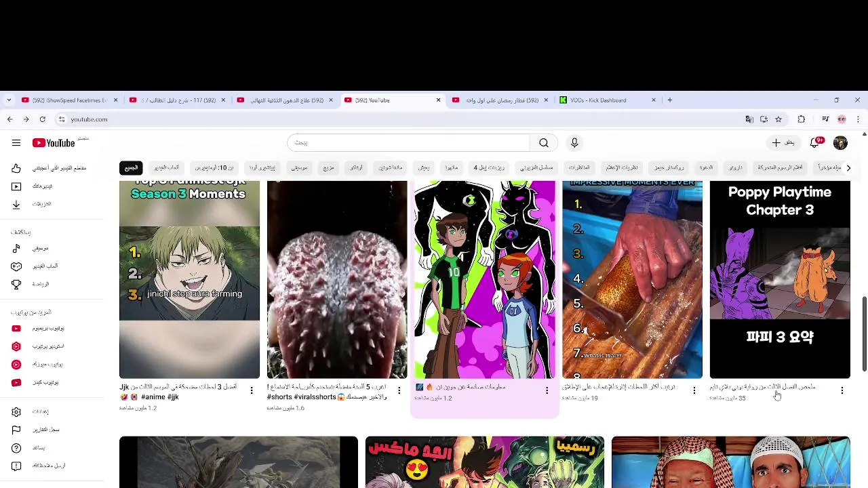The image size is (868, 488).
Task: Open a new browser tab
Action: click(x=669, y=100)
